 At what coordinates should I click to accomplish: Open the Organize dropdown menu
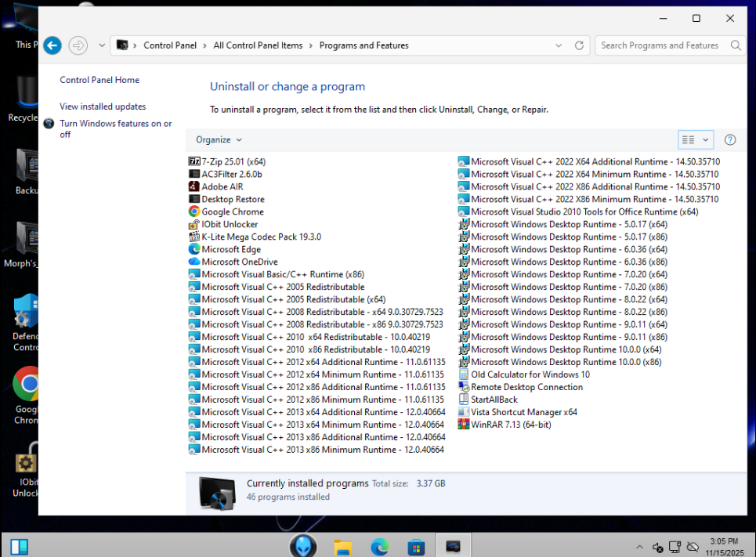tap(219, 140)
